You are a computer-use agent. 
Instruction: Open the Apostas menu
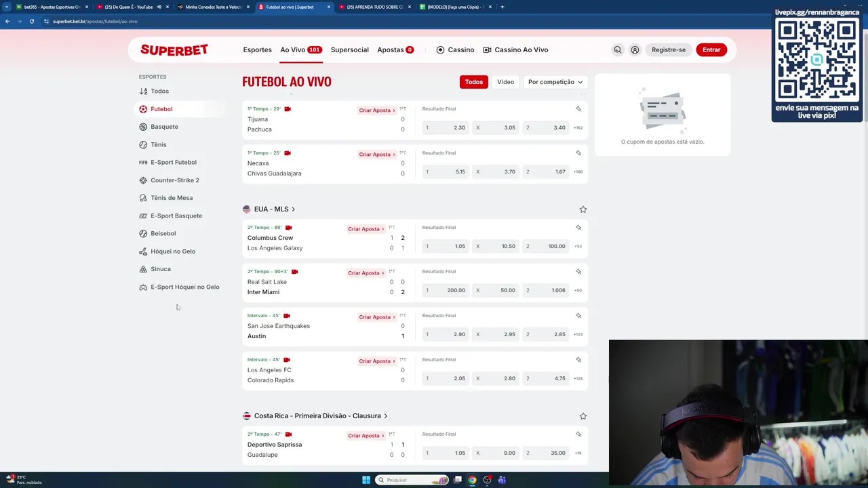pos(395,49)
